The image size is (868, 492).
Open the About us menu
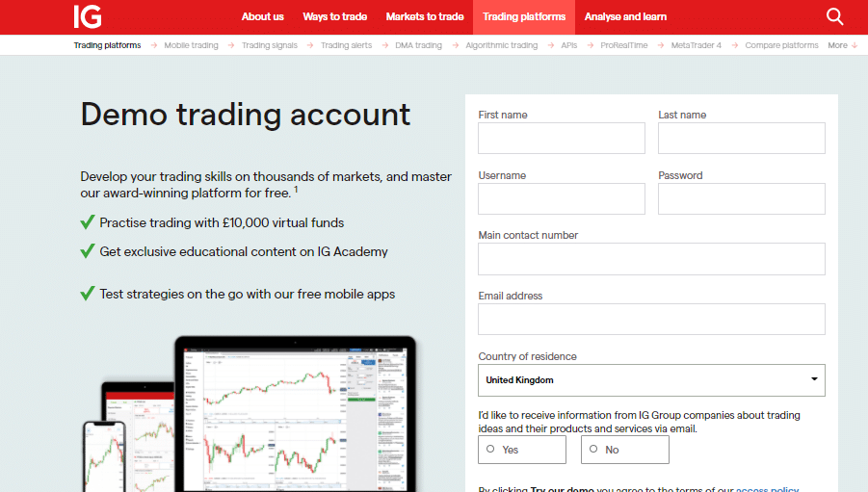pos(262,16)
